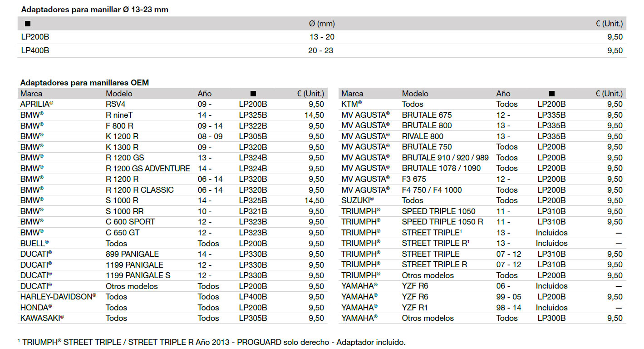The width and height of the screenshot is (644, 349).
Task: Click the R nineT model name
Action: point(119,115)
